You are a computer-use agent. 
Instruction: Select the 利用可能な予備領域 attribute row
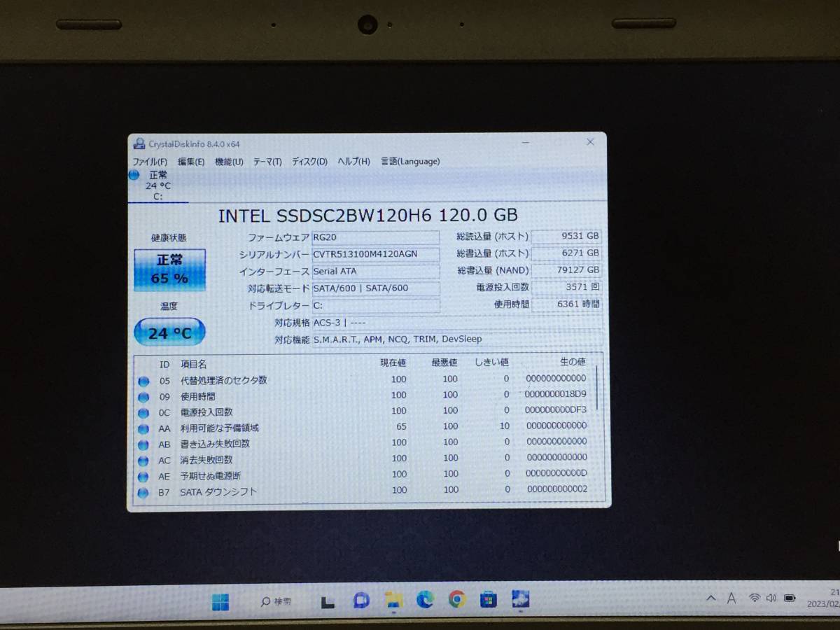[364, 427]
